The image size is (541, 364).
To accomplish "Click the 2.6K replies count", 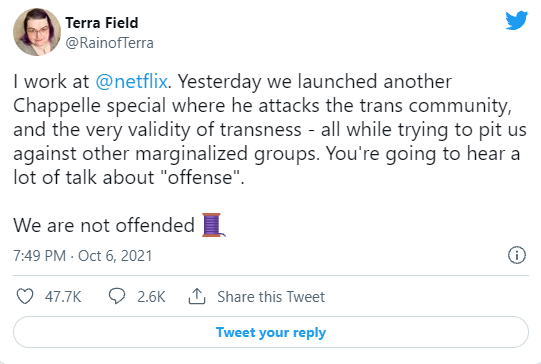I will [151, 297].
